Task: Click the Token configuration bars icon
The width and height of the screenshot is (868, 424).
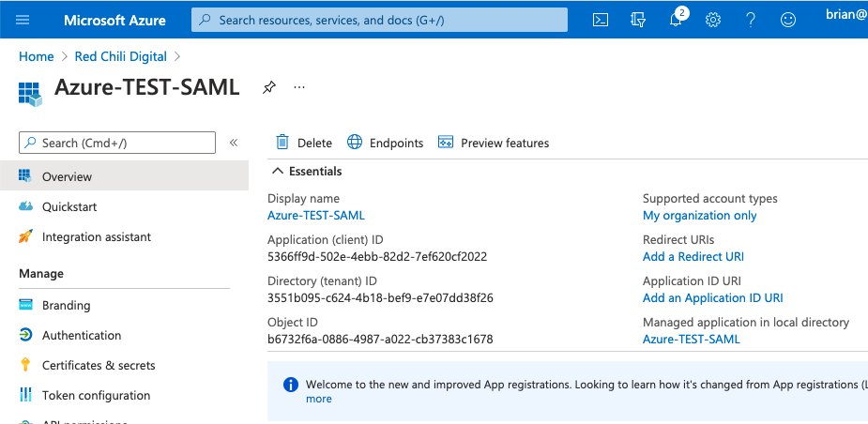Action: 25,395
